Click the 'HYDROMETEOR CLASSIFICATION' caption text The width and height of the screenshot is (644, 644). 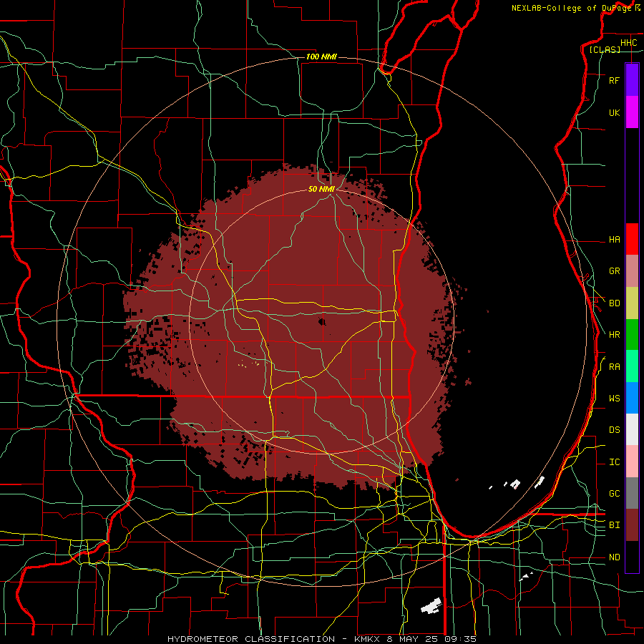[x=251, y=639]
